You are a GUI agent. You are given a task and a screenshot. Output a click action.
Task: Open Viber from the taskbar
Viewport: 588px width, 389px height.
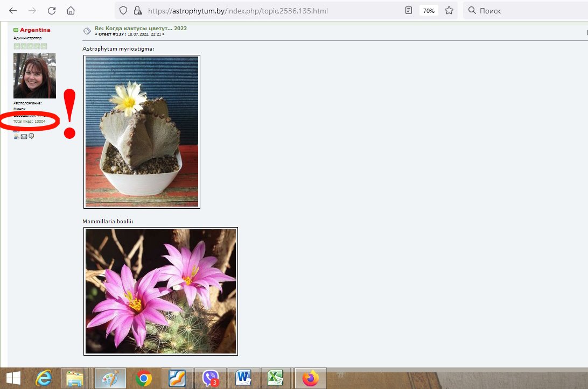pyautogui.click(x=211, y=378)
